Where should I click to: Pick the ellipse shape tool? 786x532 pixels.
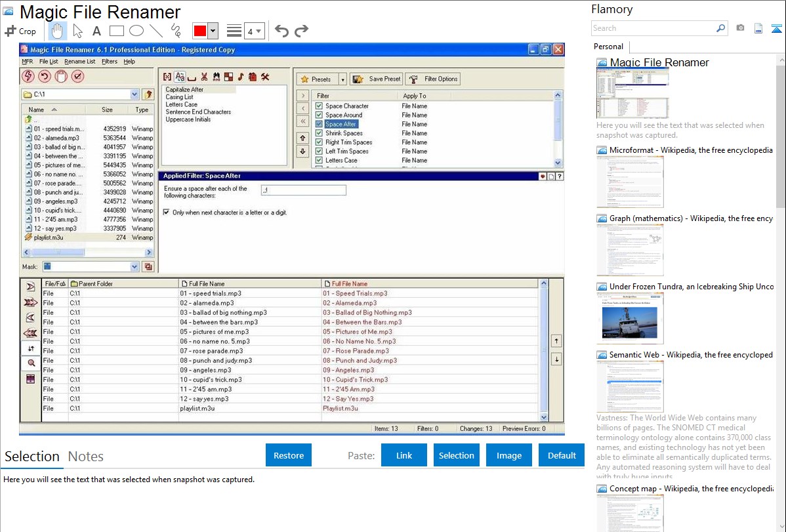[x=136, y=31]
